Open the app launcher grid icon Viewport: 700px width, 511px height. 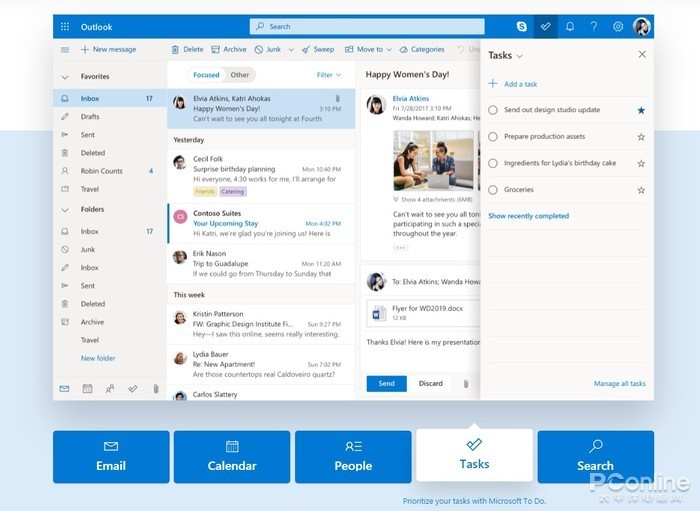[65, 26]
